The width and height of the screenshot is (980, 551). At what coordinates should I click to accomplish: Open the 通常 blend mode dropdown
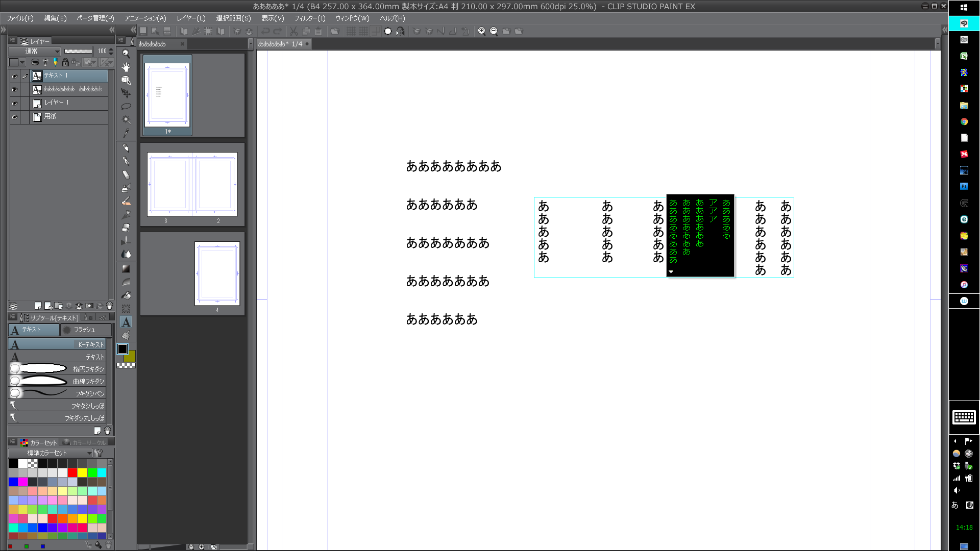click(35, 51)
